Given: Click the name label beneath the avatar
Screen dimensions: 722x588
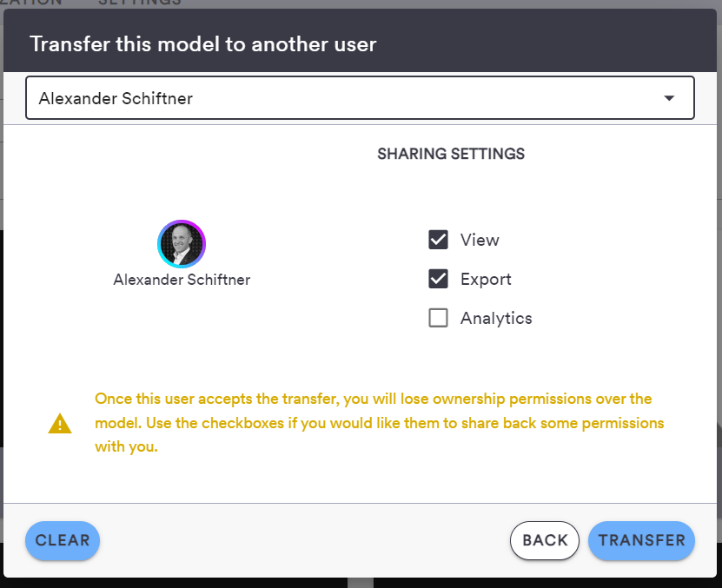Looking at the screenshot, I should (x=182, y=281).
